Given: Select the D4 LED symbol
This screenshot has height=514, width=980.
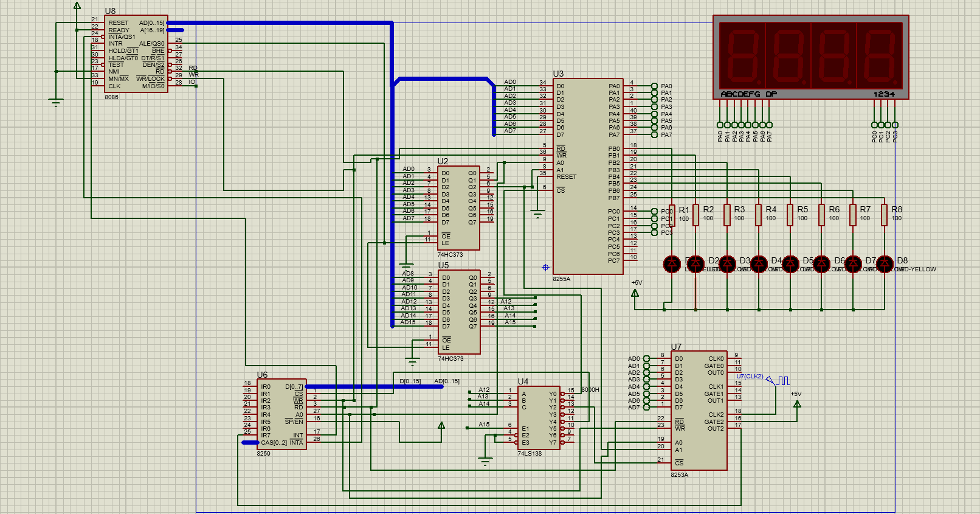Looking at the screenshot, I should 759,264.
